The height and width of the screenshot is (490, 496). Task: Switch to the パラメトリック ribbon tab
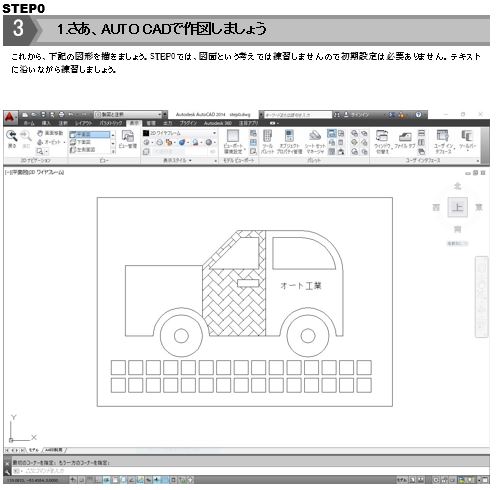point(111,123)
